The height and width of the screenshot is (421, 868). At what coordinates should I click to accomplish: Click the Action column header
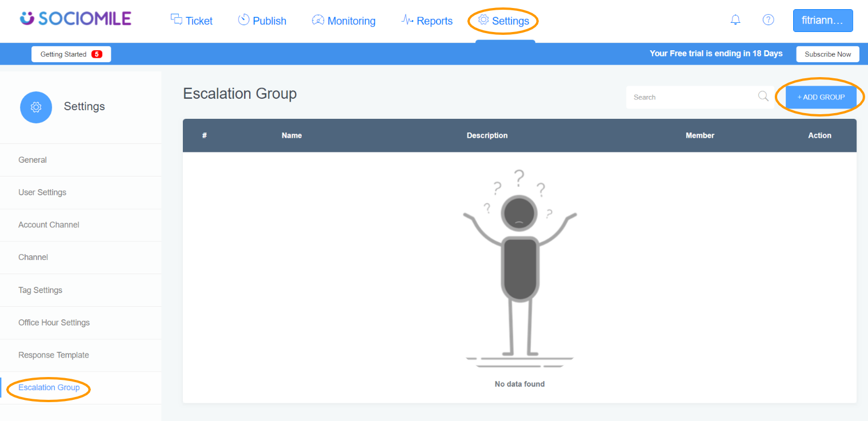click(819, 135)
